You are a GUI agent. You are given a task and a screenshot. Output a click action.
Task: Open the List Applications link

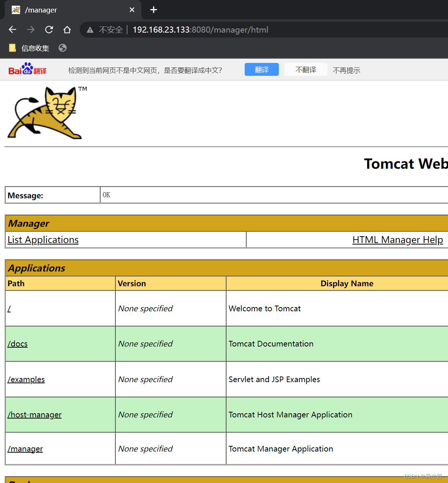[43, 240]
